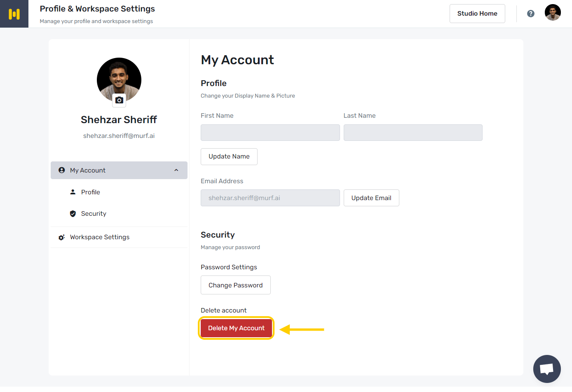Click the red Delete My Account button
This screenshot has height=392, width=572.
[x=236, y=328]
